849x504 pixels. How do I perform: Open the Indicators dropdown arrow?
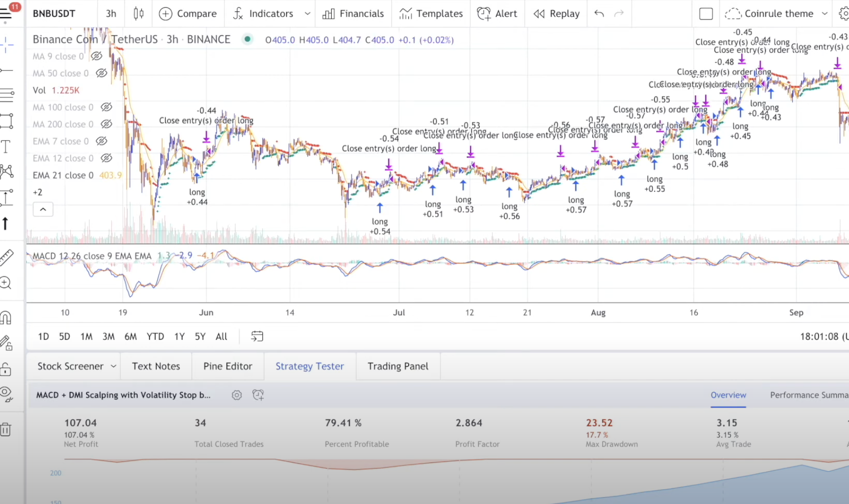pyautogui.click(x=307, y=14)
